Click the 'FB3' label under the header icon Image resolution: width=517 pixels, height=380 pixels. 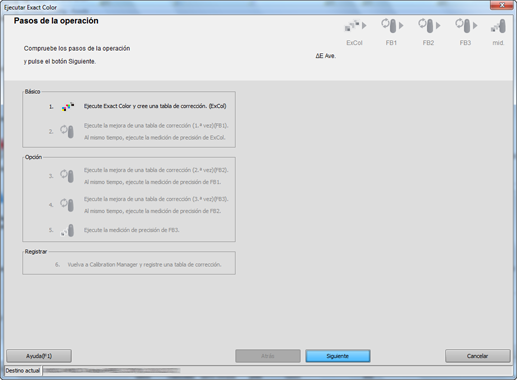click(465, 43)
